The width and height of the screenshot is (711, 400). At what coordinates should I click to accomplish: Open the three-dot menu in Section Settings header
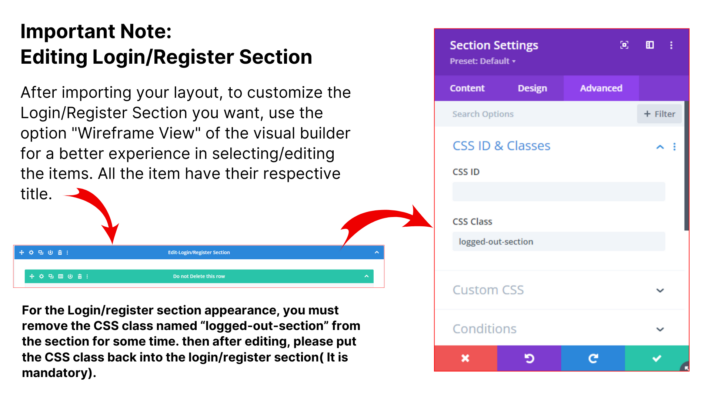point(672,45)
